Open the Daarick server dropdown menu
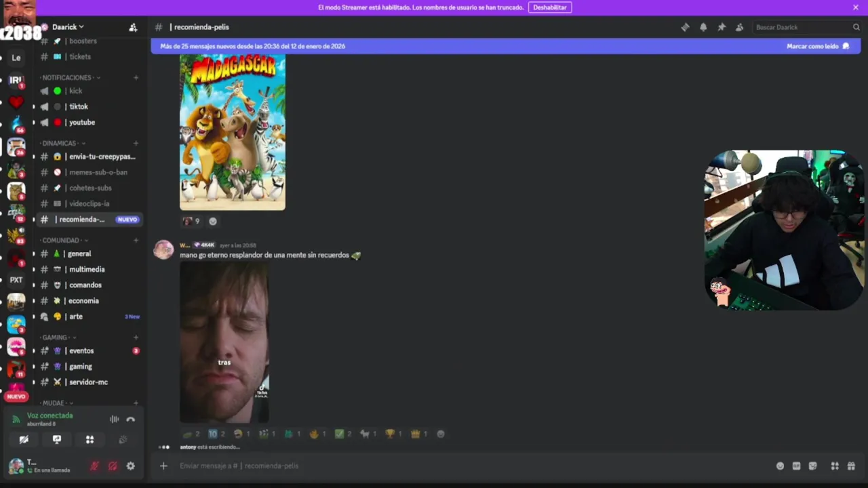Image resolution: width=868 pixels, height=488 pixels. pos(68,27)
